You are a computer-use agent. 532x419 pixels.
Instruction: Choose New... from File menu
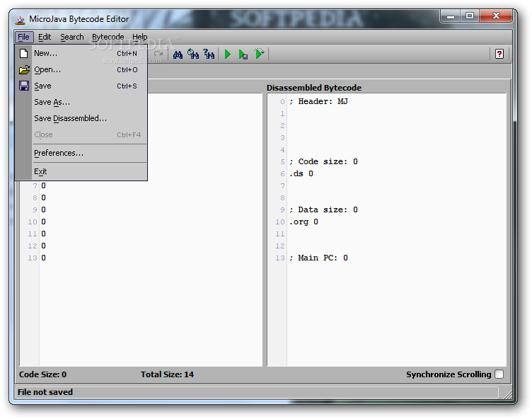[x=81, y=53]
